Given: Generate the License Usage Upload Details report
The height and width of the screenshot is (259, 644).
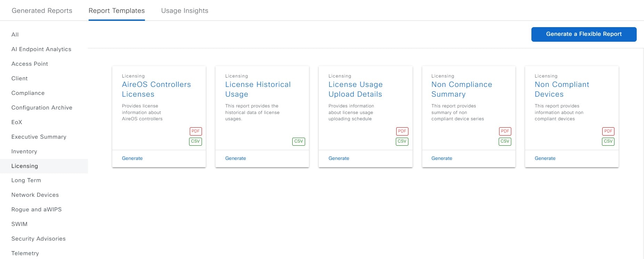Looking at the screenshot, I should [339, 158].
